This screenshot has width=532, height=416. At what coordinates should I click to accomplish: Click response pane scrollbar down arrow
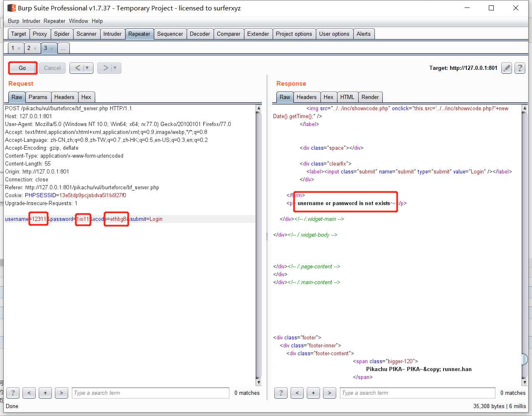[x=525, y=382]
